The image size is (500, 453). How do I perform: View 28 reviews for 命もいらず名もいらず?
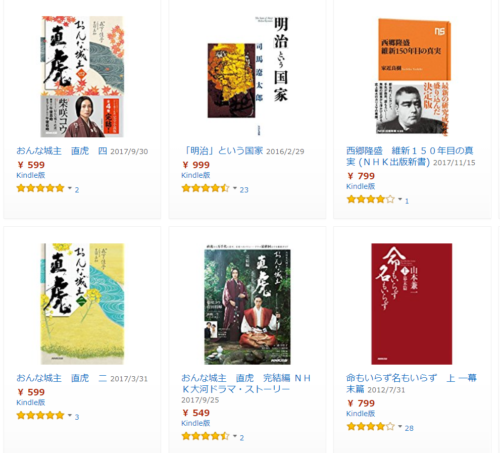click(x=409, y=428)
